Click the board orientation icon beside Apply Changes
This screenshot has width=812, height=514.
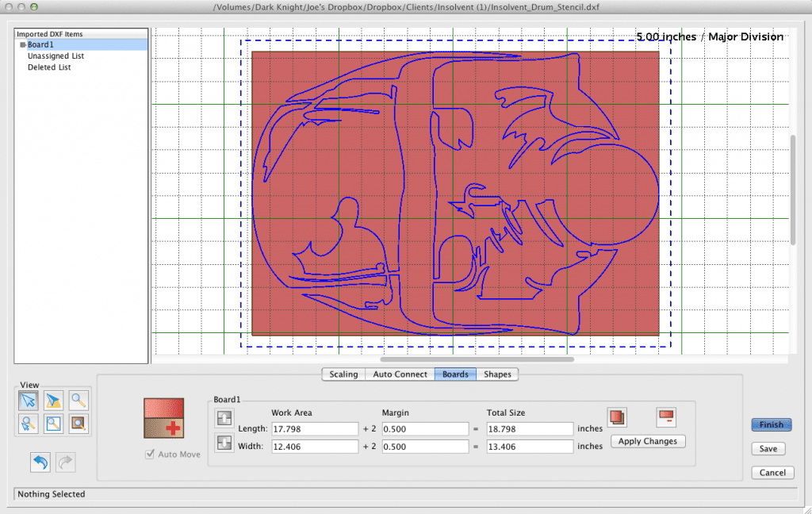(x=666, y=416)
